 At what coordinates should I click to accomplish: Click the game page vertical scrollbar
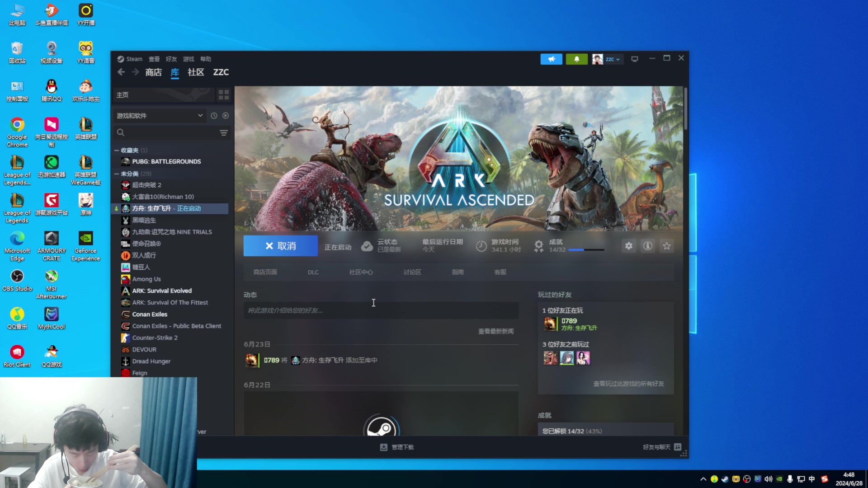point(685,108)
